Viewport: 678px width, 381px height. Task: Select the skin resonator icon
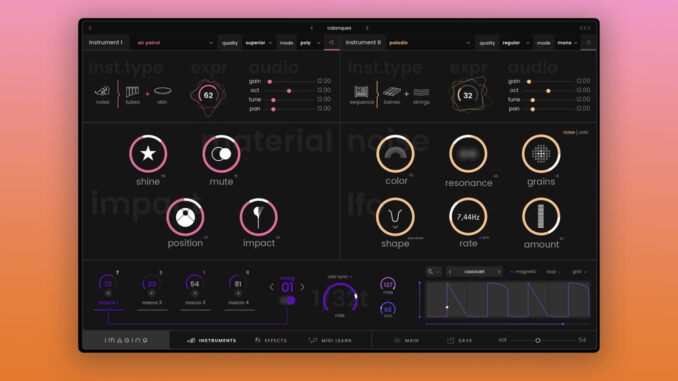pos(163,91)
